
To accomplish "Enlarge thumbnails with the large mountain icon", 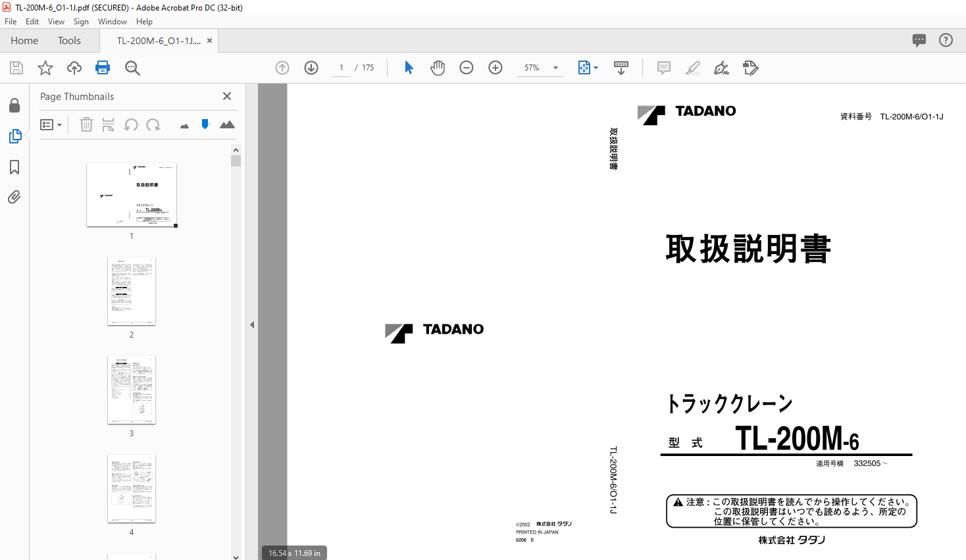I will tap(227, 124).
